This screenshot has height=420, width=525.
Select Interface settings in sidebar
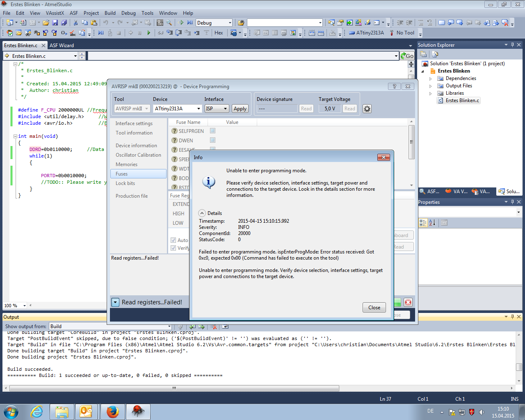134,123
